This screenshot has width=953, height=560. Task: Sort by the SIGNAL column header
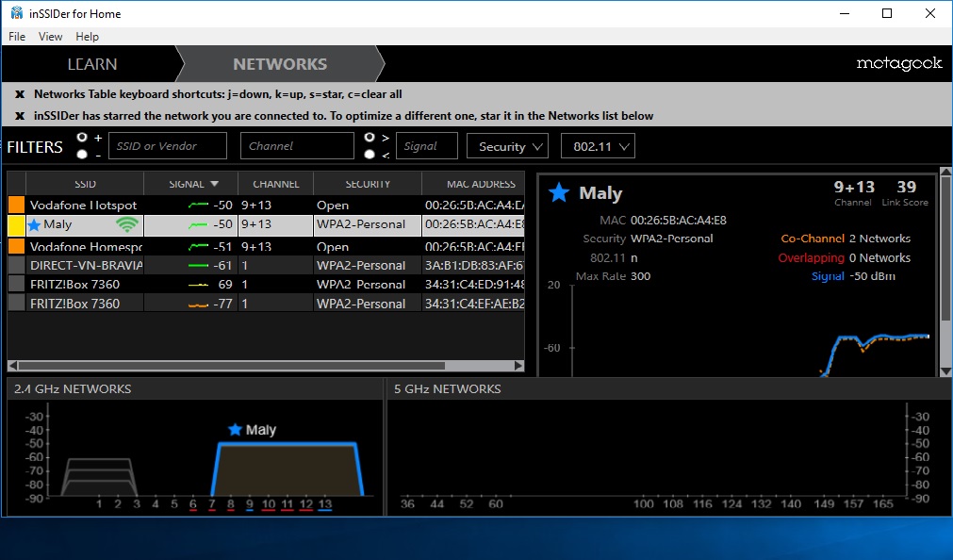(x=190, y=184)
